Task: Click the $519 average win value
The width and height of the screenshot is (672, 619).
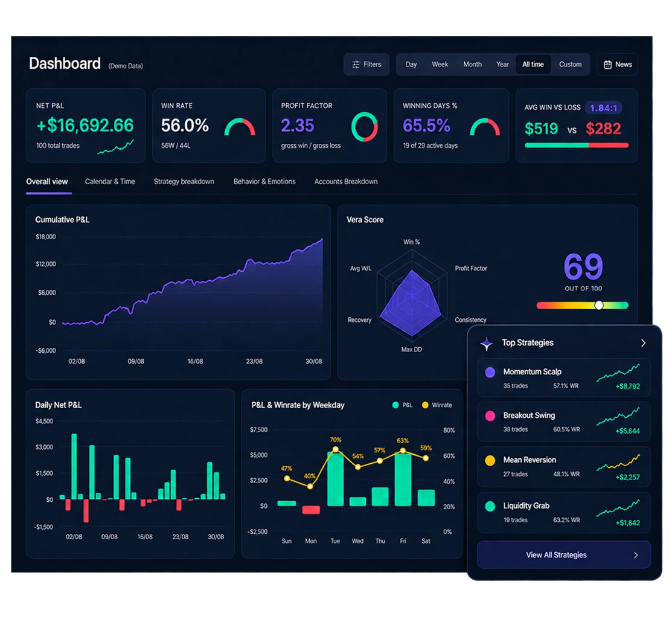Action: tap(542, 129)
